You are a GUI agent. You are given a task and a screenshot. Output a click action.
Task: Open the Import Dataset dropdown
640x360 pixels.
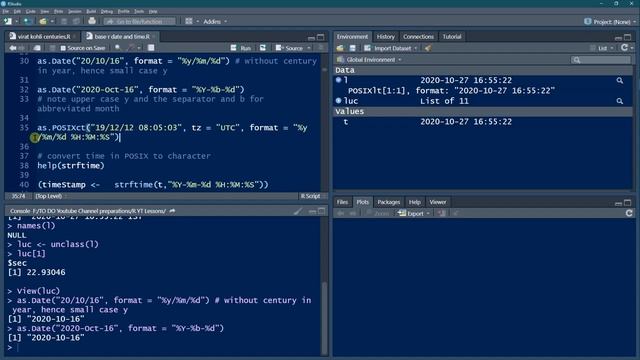(x=391, y=48)
